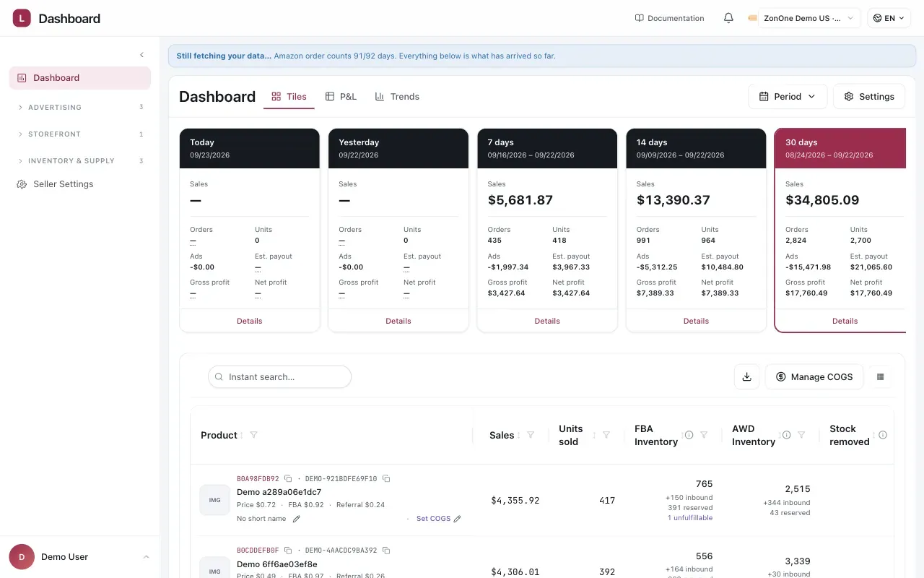Sort by the Sales column
924x578 pixels.
519,435
